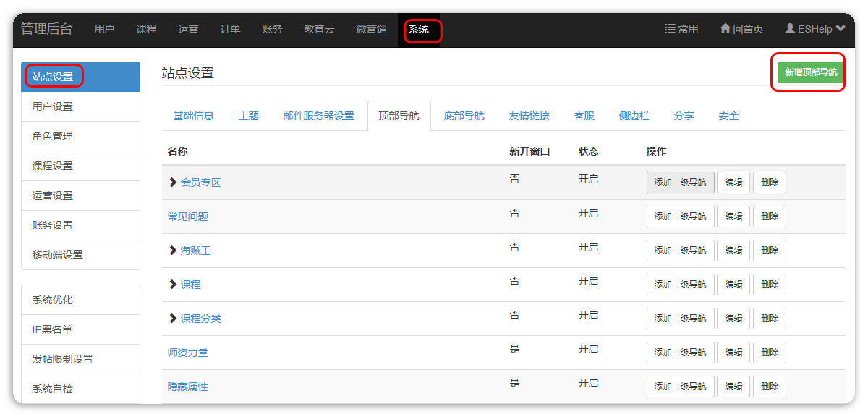
Task: Switch to the 底部导航 tab
Action: (464, 116)
